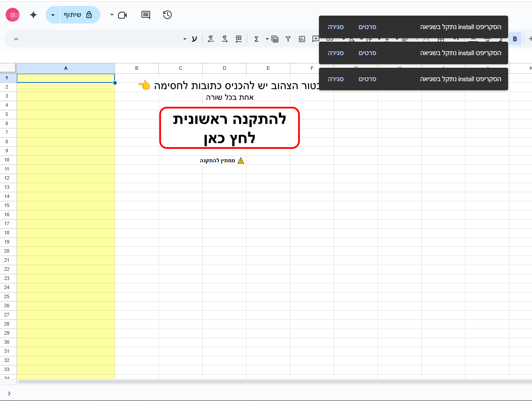Open the share button dropdown arrow

pos(53,15)
